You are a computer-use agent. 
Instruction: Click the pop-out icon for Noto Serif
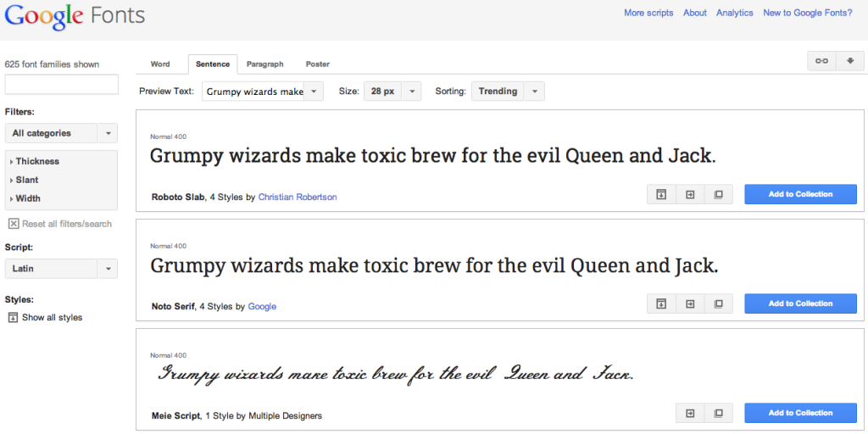point(719,303)
